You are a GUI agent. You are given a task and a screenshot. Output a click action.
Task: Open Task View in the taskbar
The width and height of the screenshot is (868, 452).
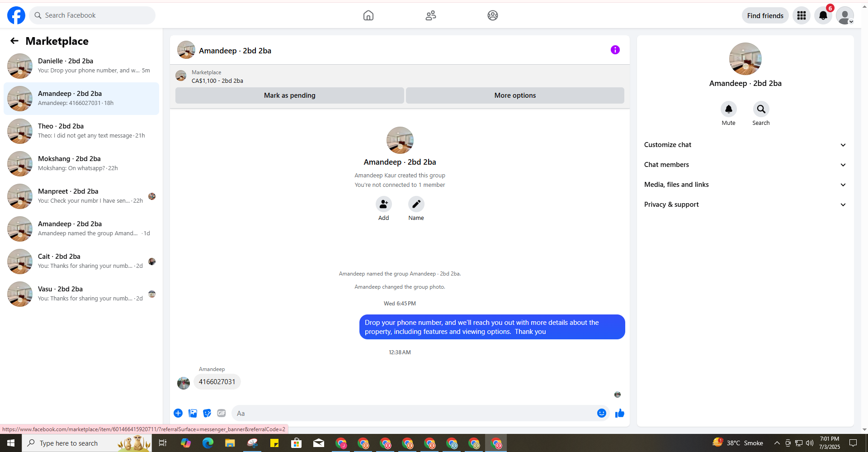point(163,443)
